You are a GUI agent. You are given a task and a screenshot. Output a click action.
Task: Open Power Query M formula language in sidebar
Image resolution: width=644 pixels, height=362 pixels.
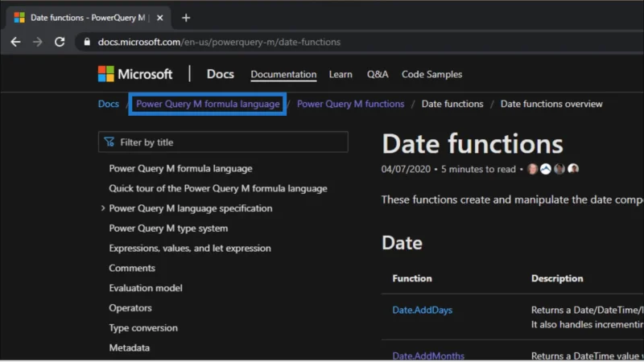click(x=180, y=169)
